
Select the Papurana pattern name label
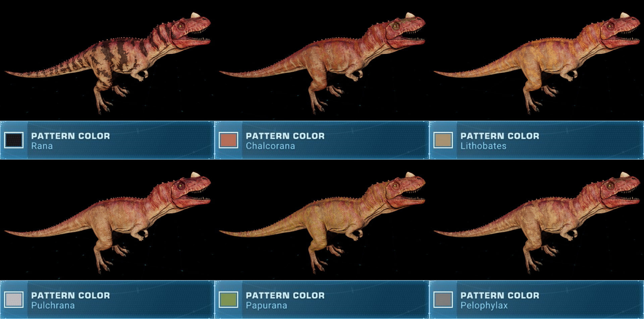click(266, 306)
